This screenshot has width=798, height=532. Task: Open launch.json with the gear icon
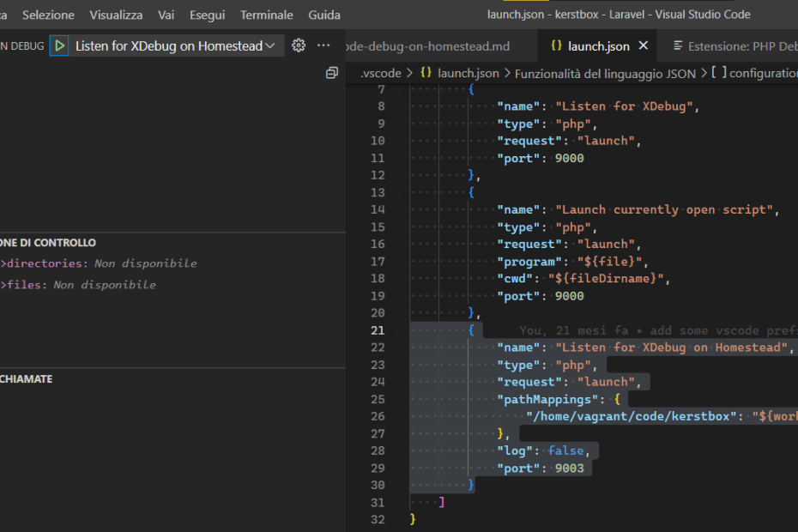[299, 45]
